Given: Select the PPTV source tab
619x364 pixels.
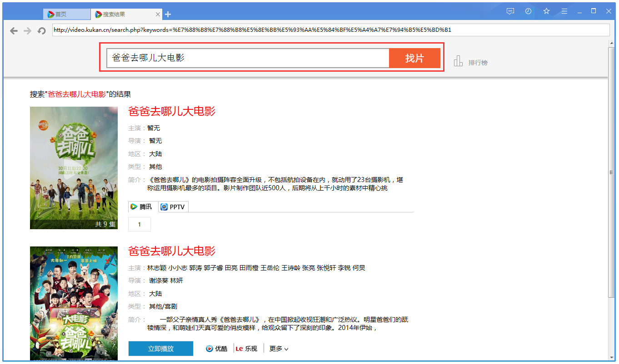Looking at the screenshot, I should pos(173,207).
